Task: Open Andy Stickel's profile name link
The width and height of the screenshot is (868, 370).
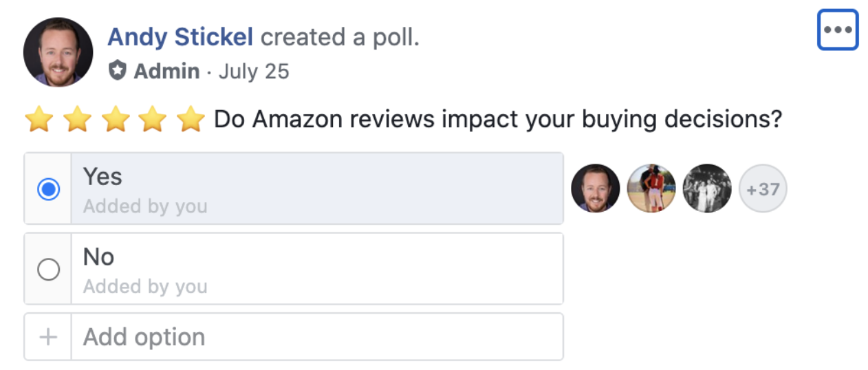Action: click(x=180, y=37)
